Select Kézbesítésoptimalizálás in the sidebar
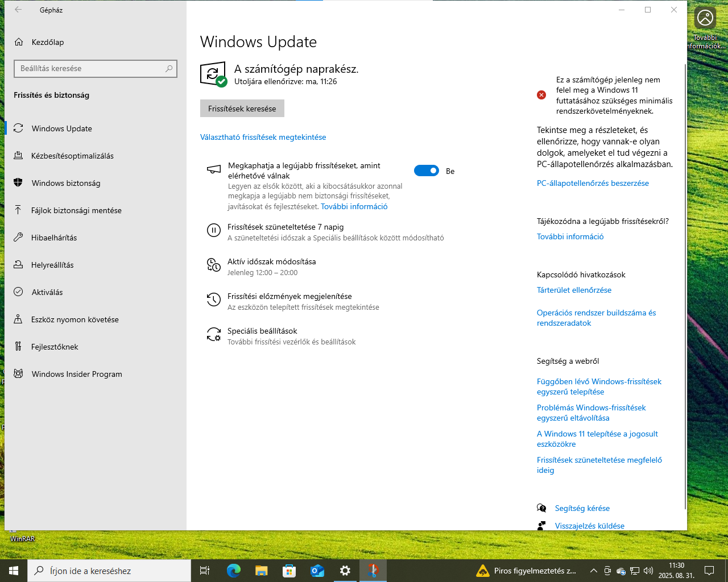 [96, 156]
